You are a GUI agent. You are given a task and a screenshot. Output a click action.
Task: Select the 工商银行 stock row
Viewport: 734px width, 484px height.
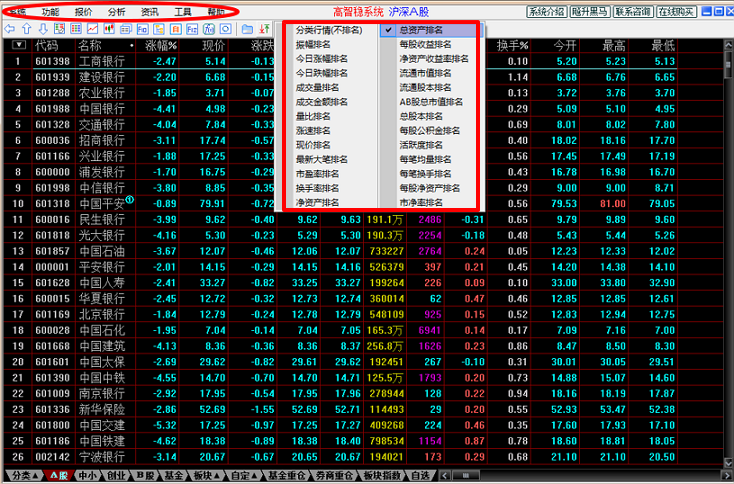(340, 61)
